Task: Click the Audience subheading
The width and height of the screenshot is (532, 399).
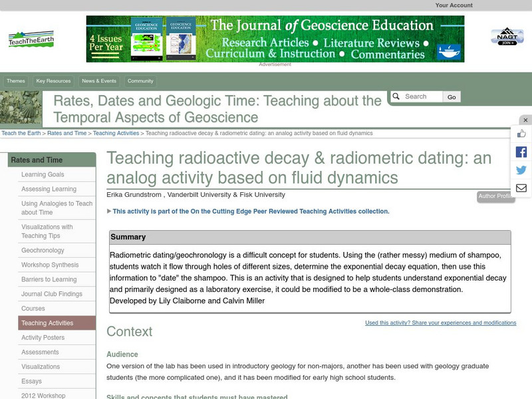Action: (122, 354)
